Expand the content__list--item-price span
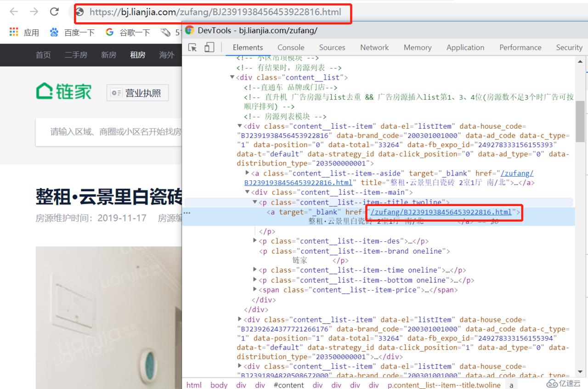Image resolution: width=588 pixels, height=389 pixels. tap(255, 290)
